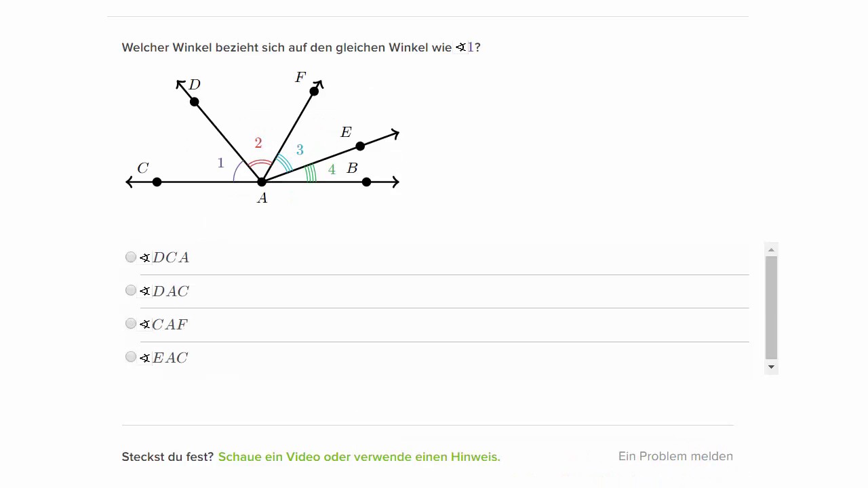Screen dimensions: 868x488
Task: Click the green angle label 4
Action: tap(332, 169)
